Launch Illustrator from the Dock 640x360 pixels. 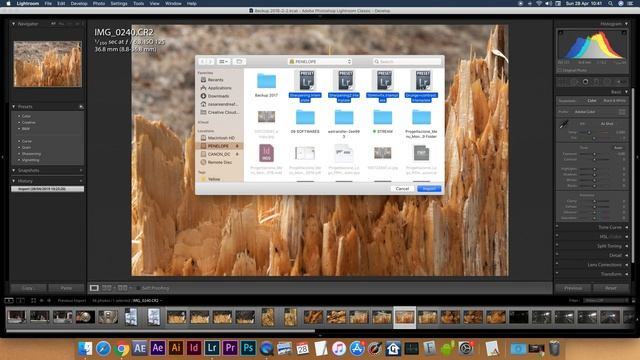coord(176,348)
